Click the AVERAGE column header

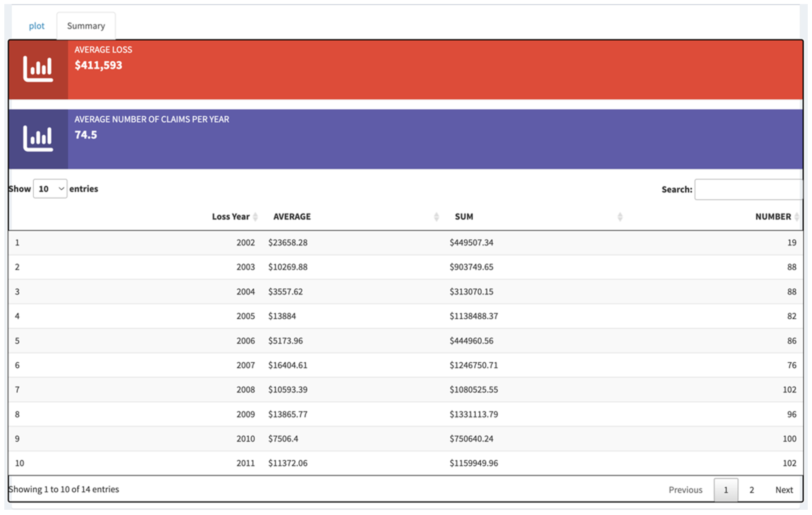point(292,217)
